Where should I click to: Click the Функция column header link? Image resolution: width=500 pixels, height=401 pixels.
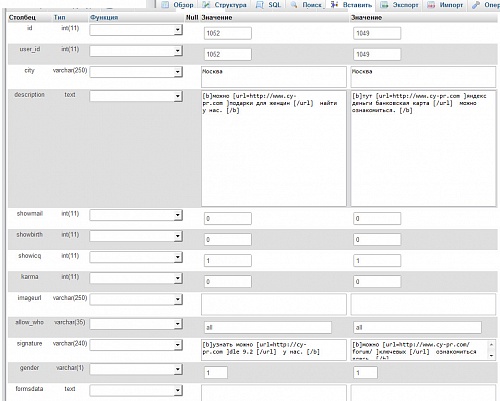pyautogui.click(x=104, y=17)
